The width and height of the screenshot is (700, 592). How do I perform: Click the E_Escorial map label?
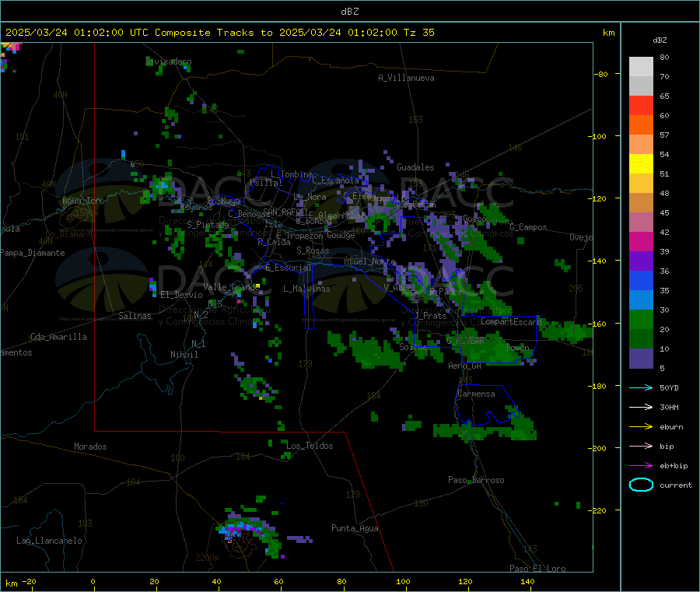click(x=288, y=268)
